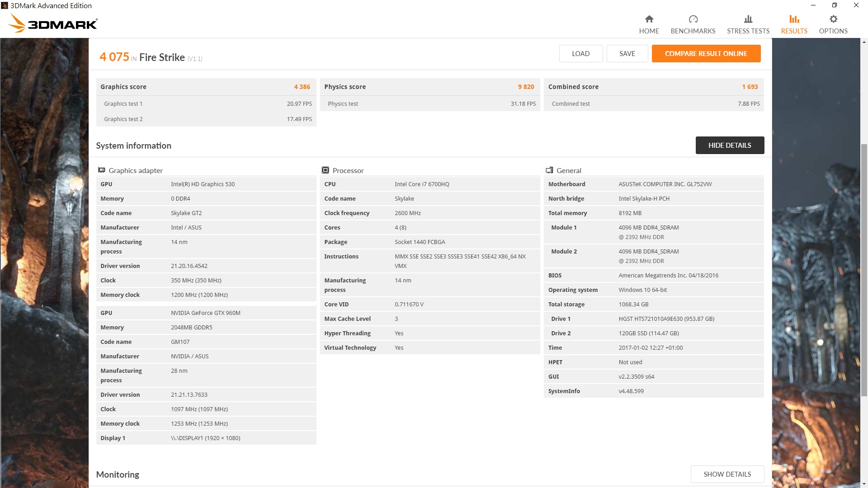Open the Stress Tests chart icon
The image size is (868, 488).
tap(748, 19)
